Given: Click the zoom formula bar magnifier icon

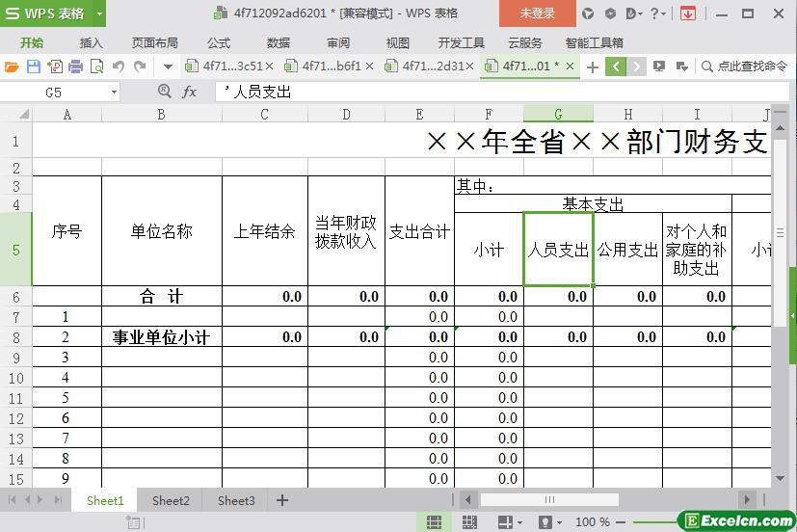Looking at the screenshot, I should (164, 92).
